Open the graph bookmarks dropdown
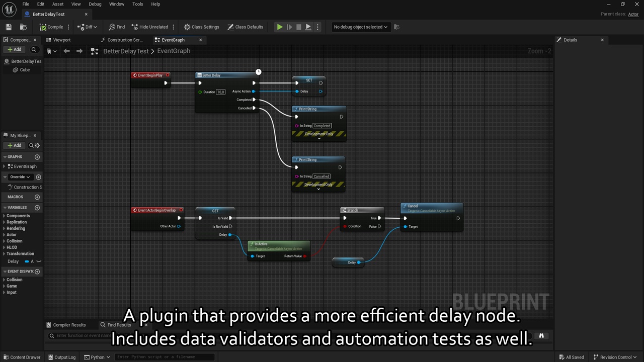The width and height of the screenshot is (644, 362). (x=51, y=51)
